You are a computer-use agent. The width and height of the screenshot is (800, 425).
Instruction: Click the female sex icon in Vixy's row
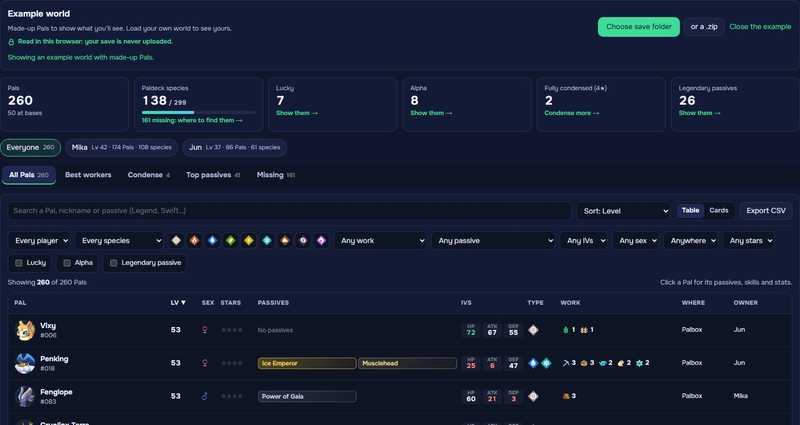coord(205,330)
